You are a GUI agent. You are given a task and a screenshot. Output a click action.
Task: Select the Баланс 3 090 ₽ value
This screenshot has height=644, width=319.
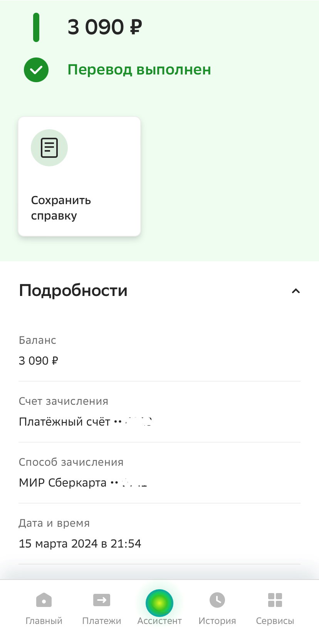pyautogui.click(x=39, y=361)
